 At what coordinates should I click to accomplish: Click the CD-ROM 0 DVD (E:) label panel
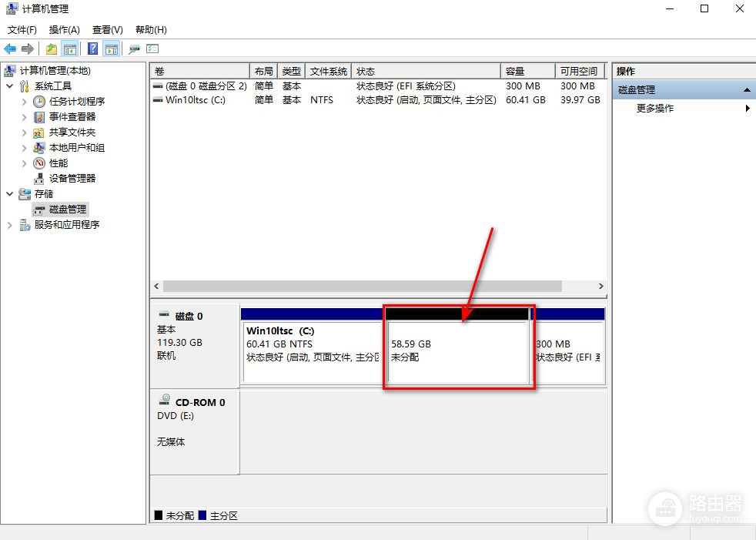(195, 432)
